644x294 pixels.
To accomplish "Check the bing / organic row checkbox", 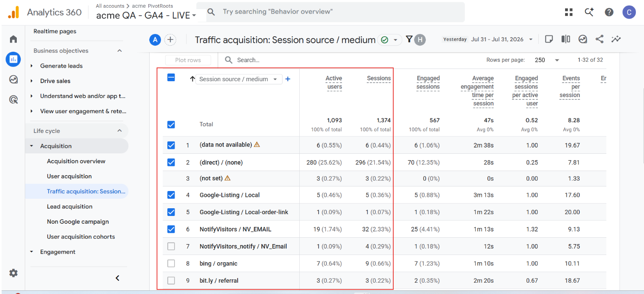I will [171, 264].
